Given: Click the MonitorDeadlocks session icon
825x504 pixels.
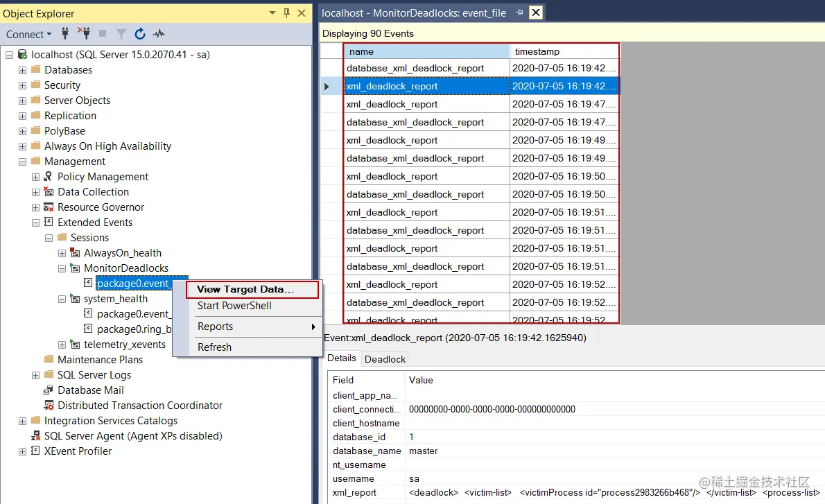Looking at the screenshot, I should (x=76, y=268).
